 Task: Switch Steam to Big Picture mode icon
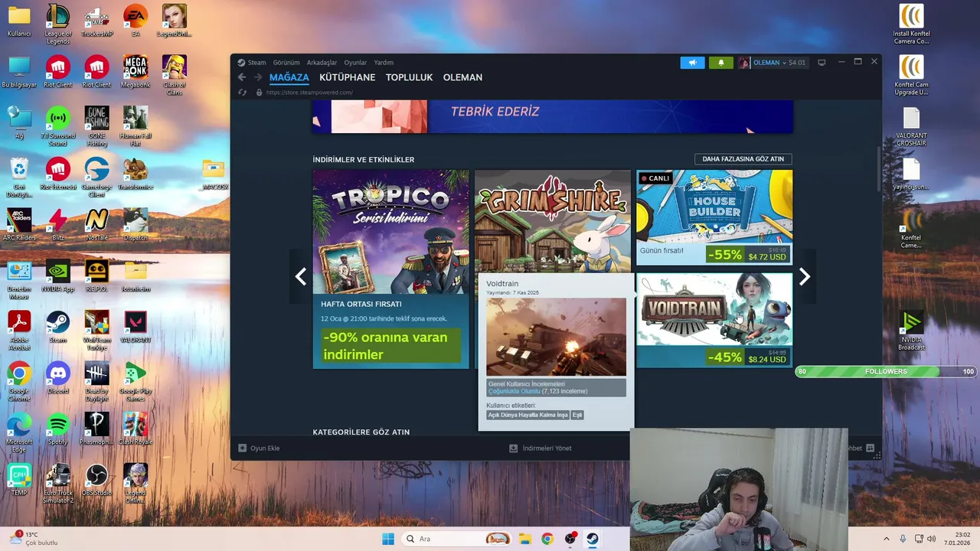[822, 63]
